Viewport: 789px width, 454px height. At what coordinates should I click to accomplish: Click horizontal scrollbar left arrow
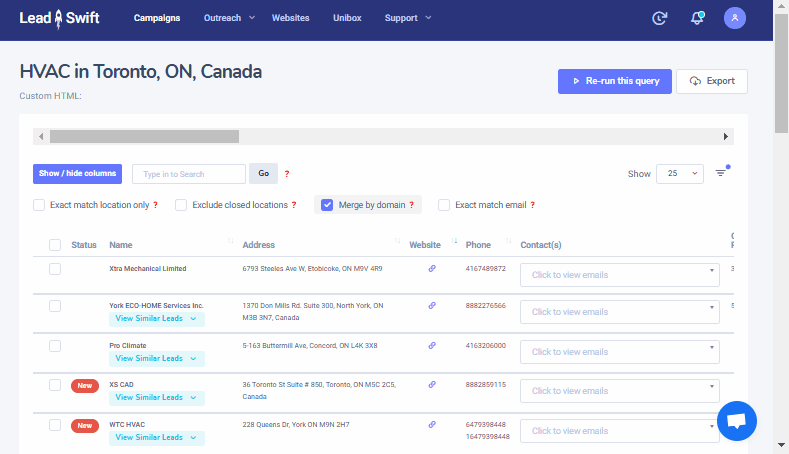[41, 136]
